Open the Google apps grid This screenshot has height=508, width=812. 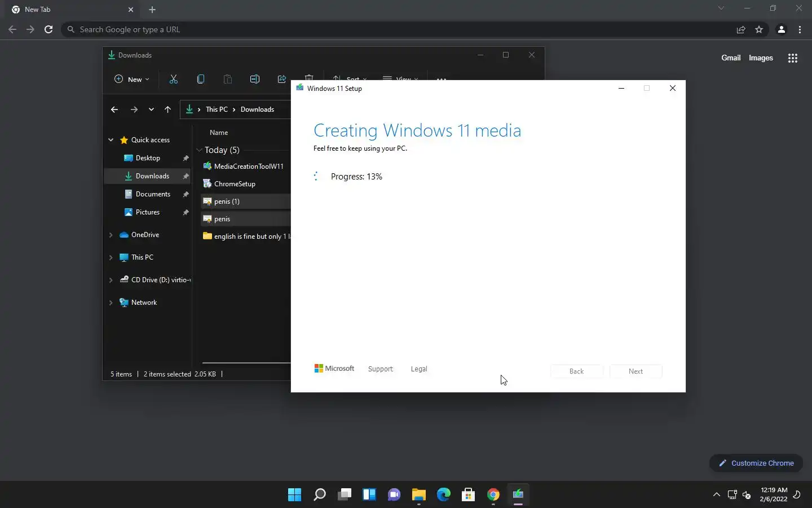click(793, 58)
